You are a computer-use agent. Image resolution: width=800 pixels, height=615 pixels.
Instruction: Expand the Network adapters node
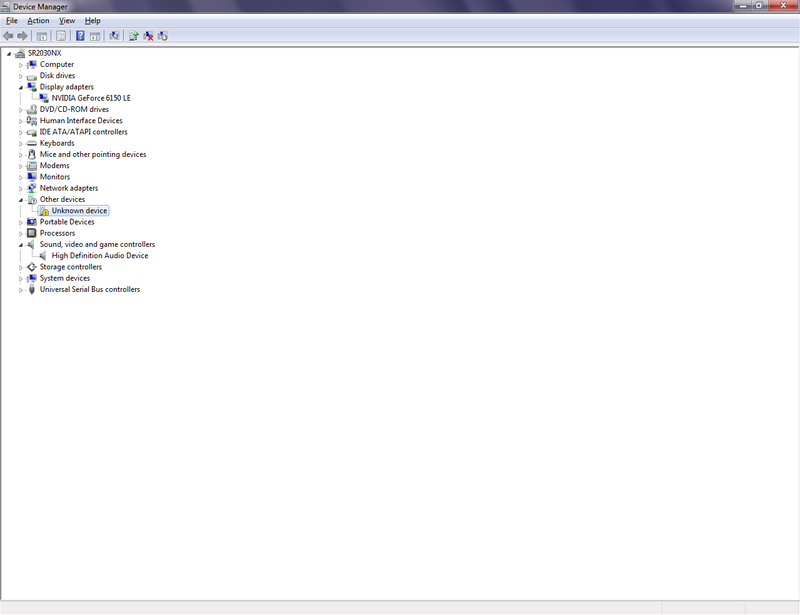[x=21, y=188]
